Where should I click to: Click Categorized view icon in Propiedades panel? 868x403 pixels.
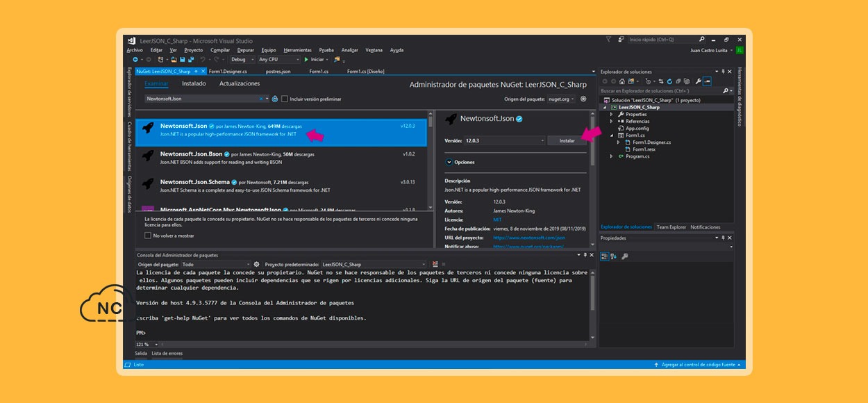(x=604, y=256)
